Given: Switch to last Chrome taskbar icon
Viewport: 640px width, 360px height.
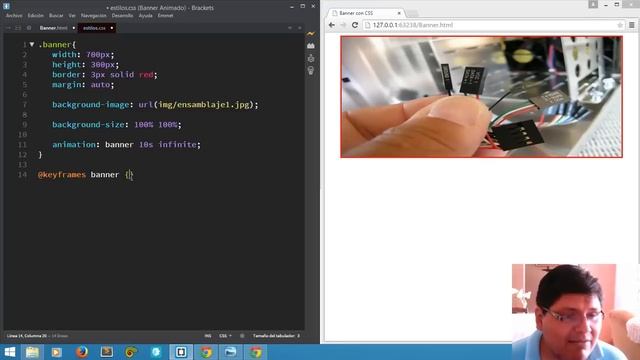Looking at the screenshot, I should click(256, 352).
